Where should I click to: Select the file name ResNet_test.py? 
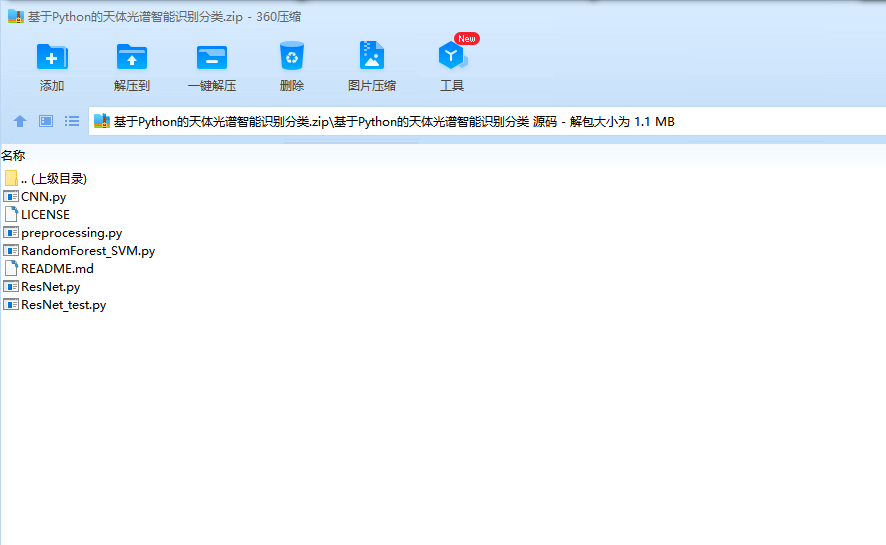[63, 305]
